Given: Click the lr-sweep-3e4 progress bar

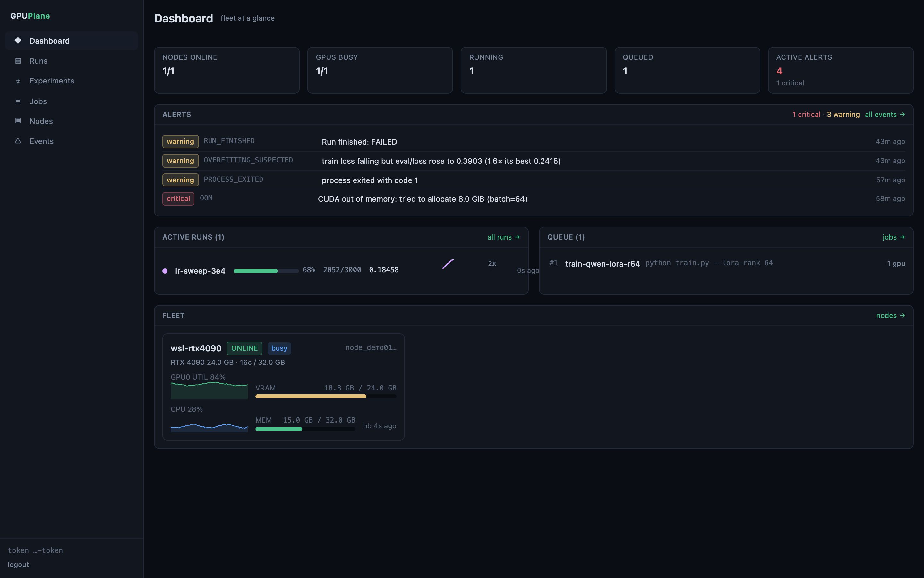Looking at the screenshot, I should (266, 271).
